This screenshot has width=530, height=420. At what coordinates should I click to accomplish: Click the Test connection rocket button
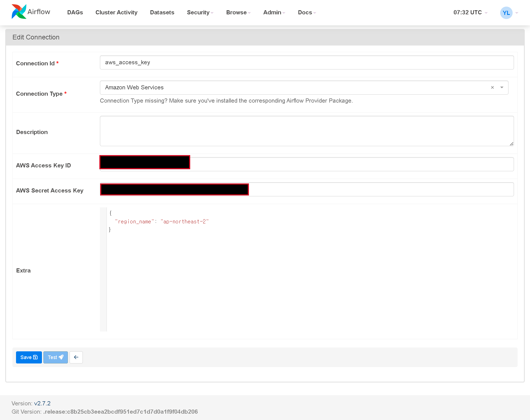(55, 357)
